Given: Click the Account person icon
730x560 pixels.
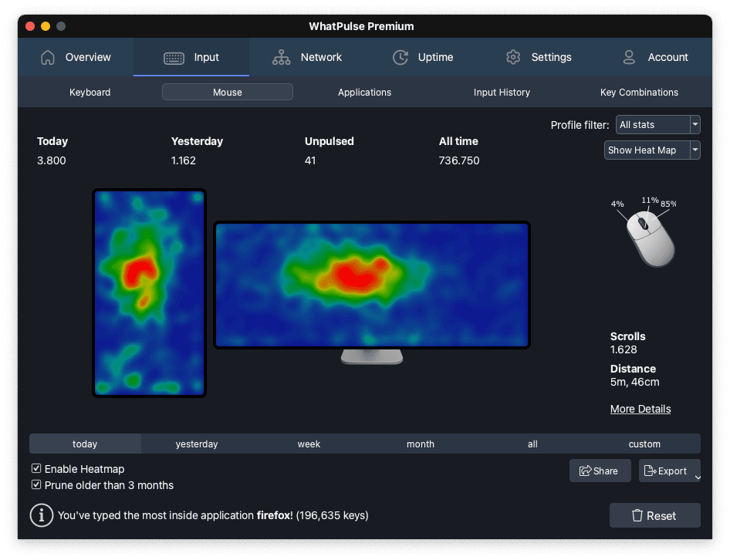Looking at the screenshot, I should pos(629,57).
